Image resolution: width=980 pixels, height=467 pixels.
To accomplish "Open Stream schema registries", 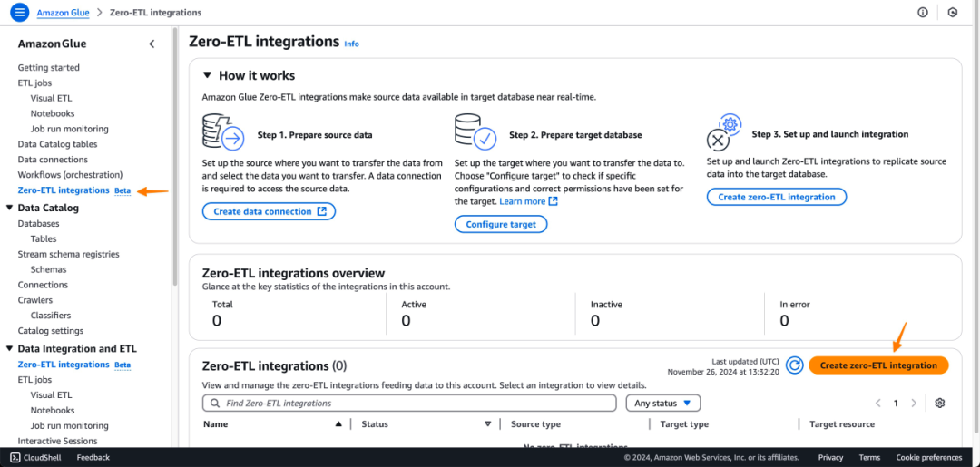I will tap(69, 254).
